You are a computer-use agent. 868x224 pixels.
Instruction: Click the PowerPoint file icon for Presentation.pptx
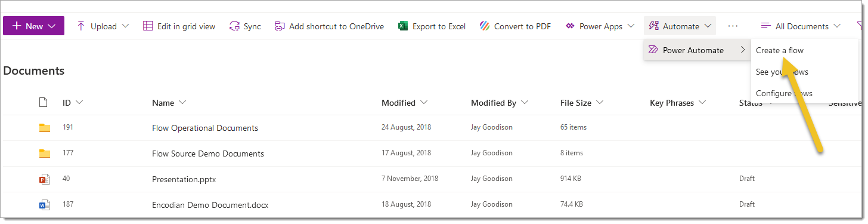45,179
